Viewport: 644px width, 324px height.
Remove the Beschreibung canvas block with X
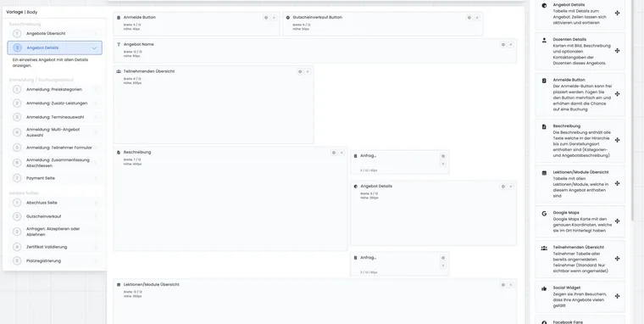tap(341, 153)
